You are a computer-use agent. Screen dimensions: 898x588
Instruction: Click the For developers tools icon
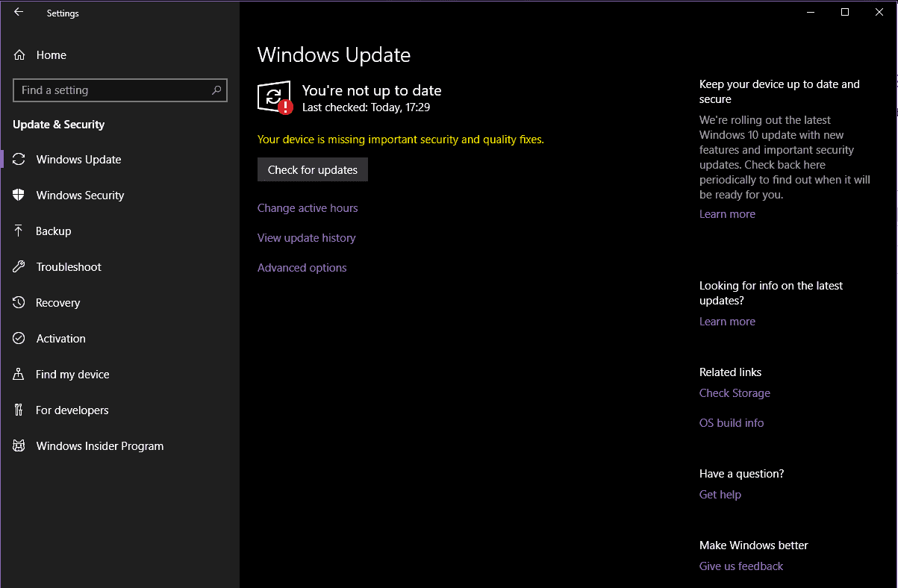(x=19, y=410)
